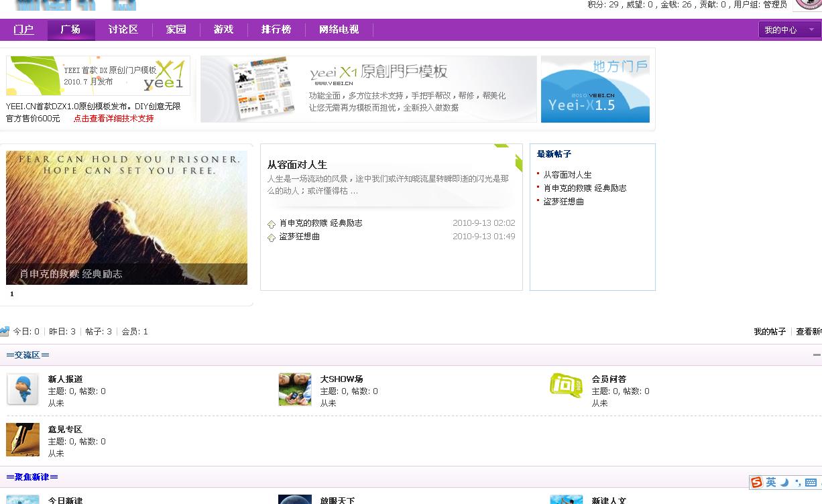
Task: Click the yeei X1 原創門戶模板 wide banner
Action: (x=369, y=89)
